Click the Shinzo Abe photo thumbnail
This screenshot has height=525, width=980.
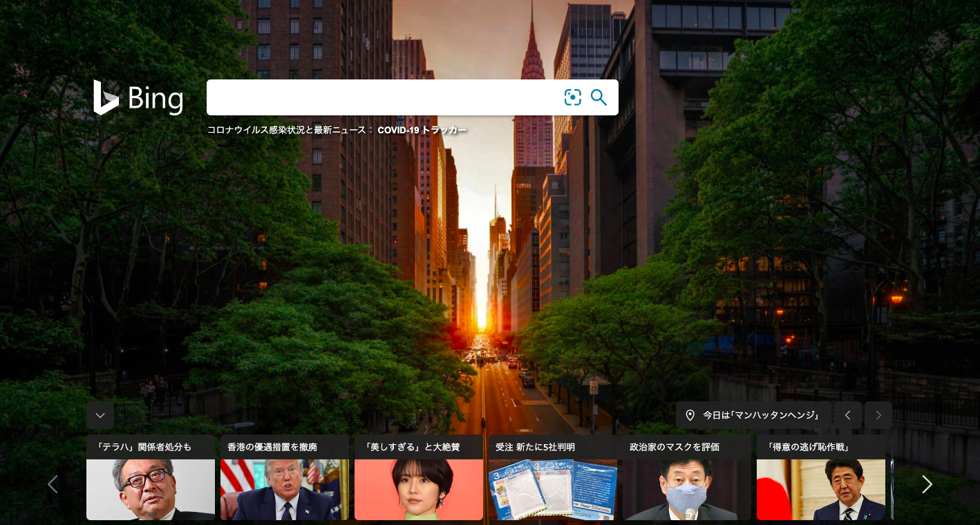point(820,490)
